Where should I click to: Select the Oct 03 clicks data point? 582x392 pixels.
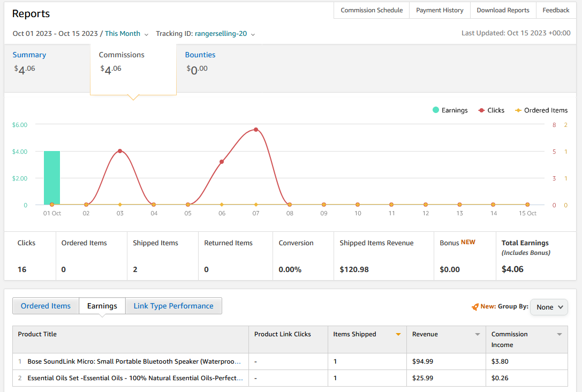pyautogui.click(x=120, y=151)
